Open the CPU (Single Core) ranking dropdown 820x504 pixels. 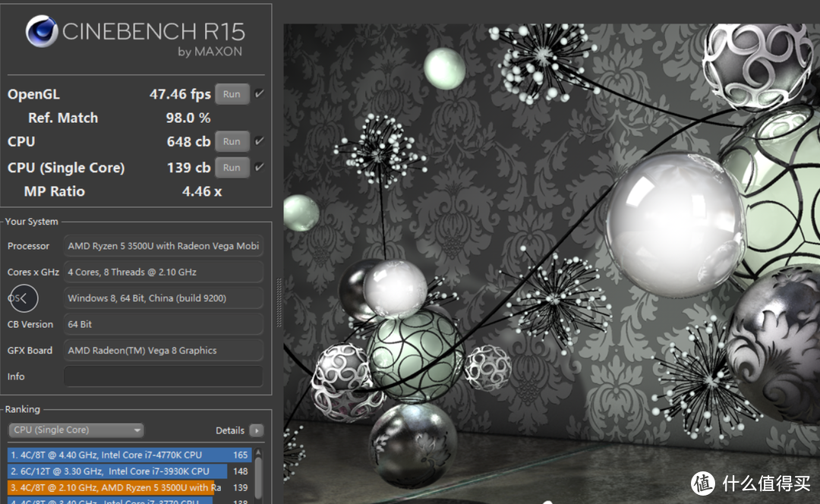(x=76, y=430)
